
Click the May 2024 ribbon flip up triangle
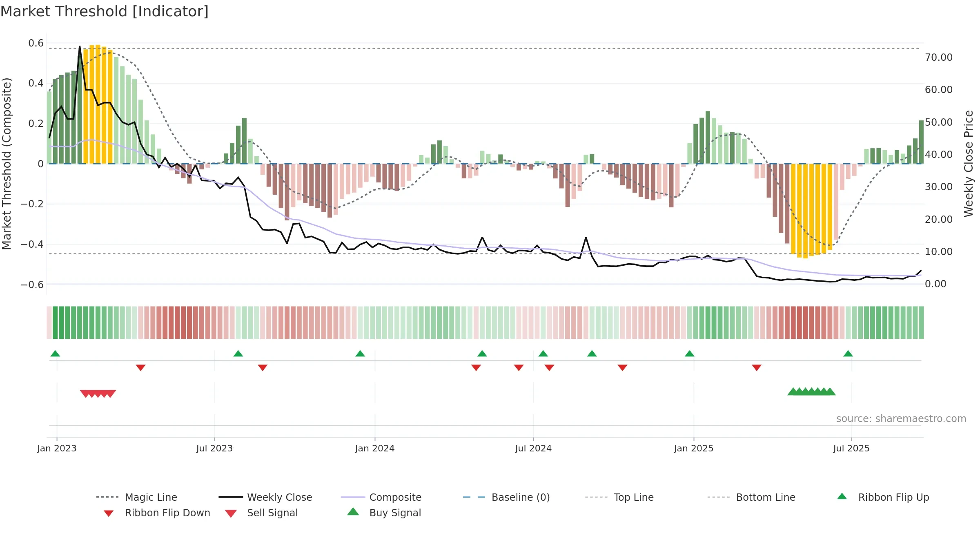click(482, 353)
